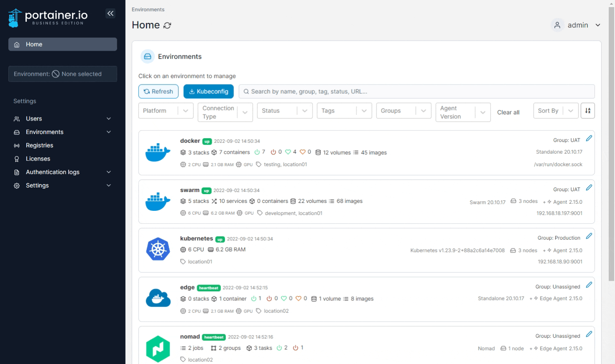Click the search magnifier icon
Viewport: 615px width, 364px height.
pos(246,92)
